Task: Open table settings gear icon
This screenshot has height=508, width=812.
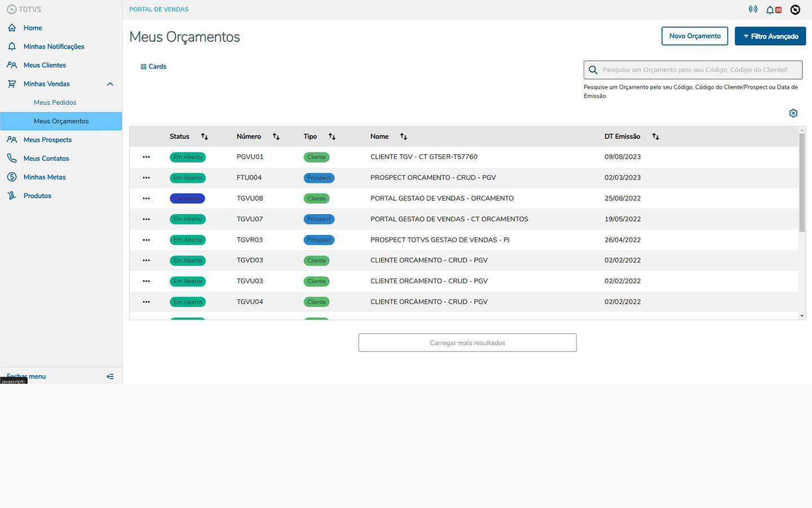Action: click(793, 113)
